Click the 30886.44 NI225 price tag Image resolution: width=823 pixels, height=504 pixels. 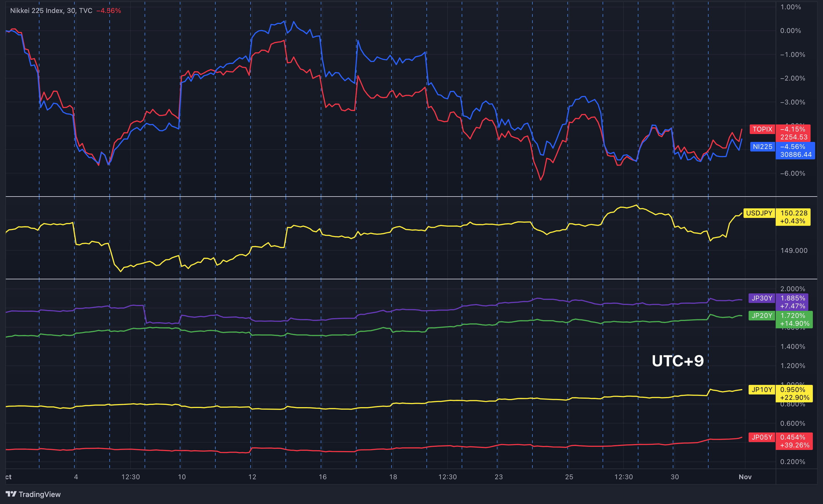coord(796,155)
